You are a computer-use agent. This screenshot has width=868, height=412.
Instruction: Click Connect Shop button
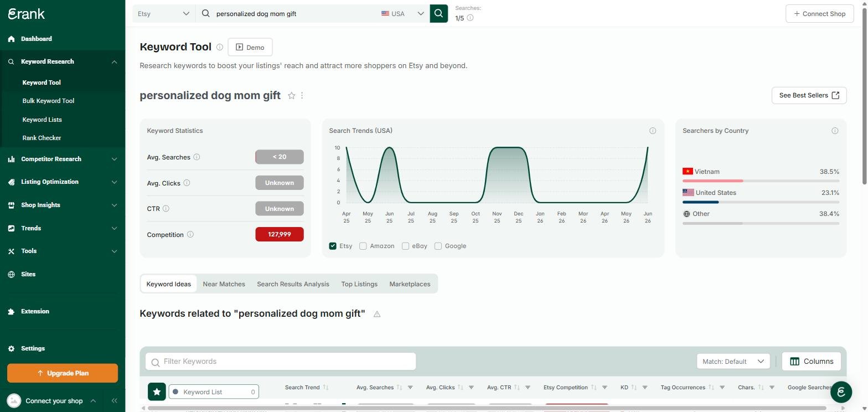pyautogui.click(x=819, y=13)
